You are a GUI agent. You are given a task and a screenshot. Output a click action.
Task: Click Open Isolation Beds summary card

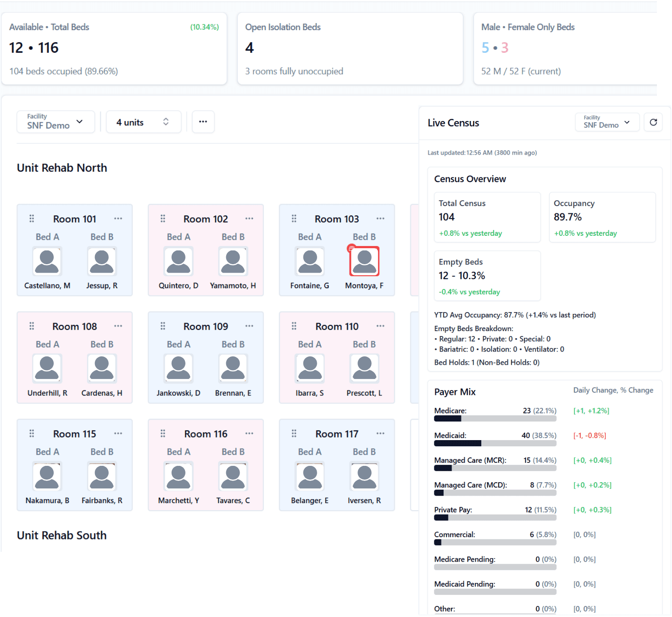pos(350,49)
